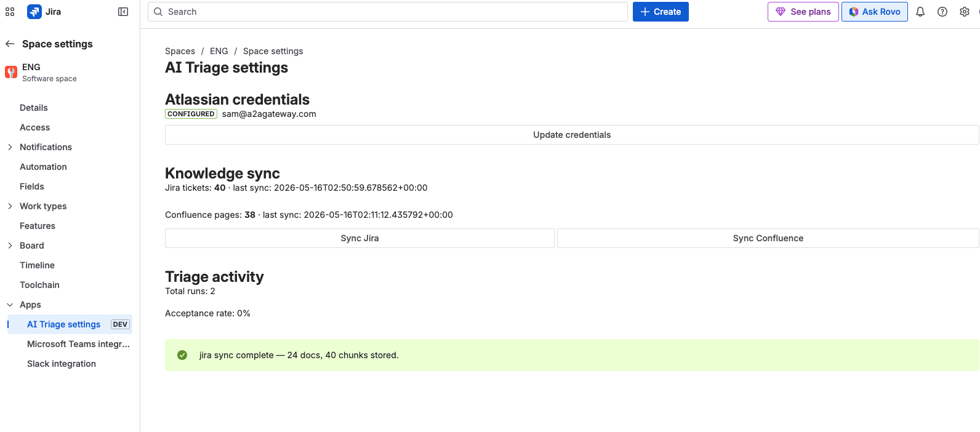
Task: Click Spaces breadcrumb link
Action: (180, 51)
